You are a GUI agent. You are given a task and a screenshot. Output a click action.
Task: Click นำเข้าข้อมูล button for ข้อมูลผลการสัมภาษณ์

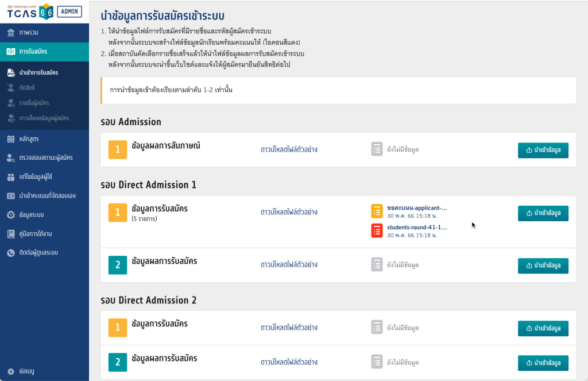tap(543, 150)
